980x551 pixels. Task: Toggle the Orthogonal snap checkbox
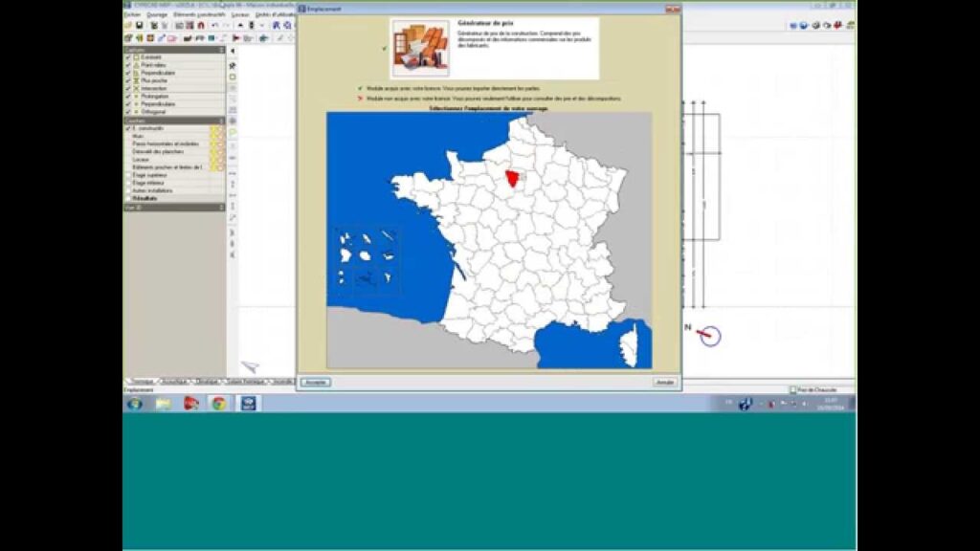[128, 112]
